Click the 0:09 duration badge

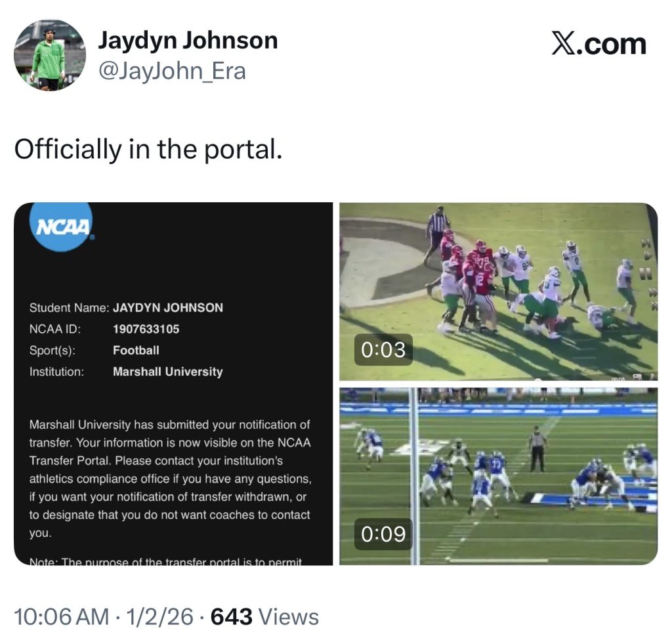tap(383, 534)
